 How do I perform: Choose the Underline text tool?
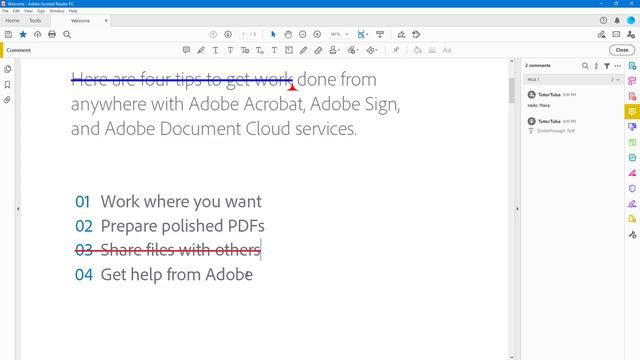click(x=216, y=50)
